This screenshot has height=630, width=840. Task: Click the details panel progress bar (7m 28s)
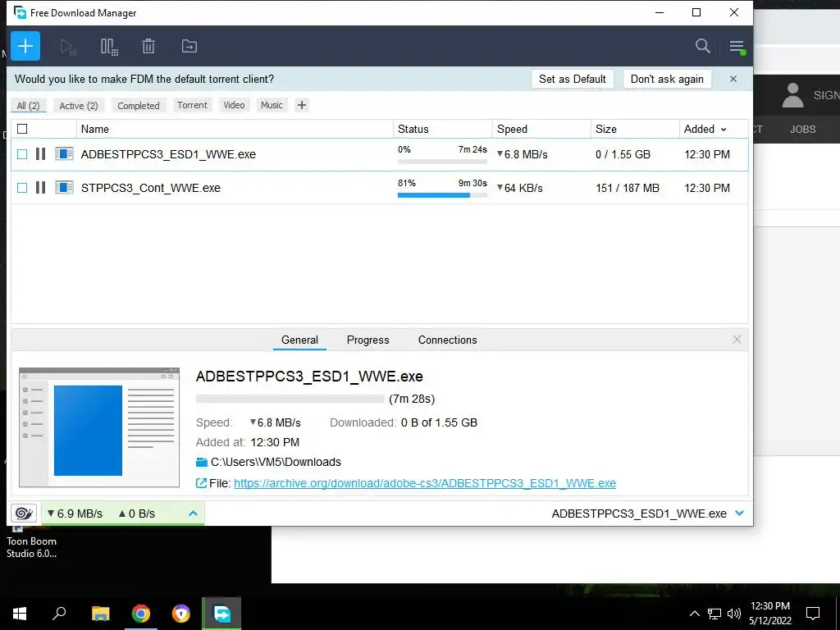point(290,399)
